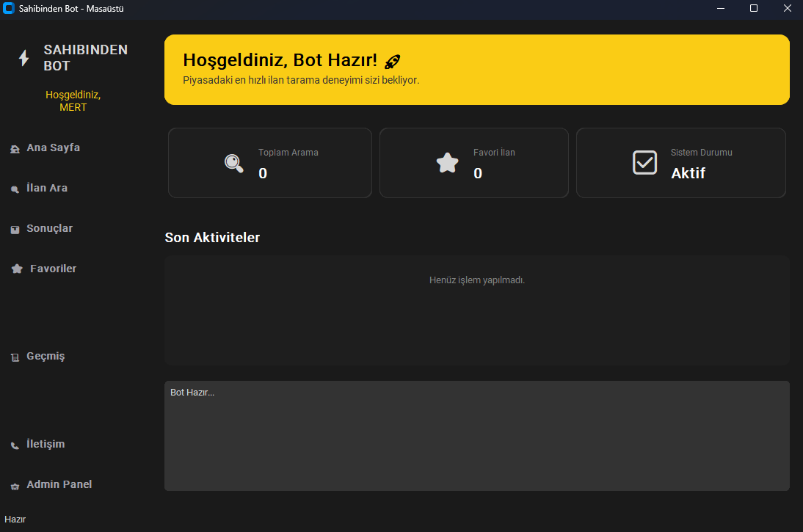
Task: Click the magnifying glass in Toplam Arama card
Action: point(234,164)
